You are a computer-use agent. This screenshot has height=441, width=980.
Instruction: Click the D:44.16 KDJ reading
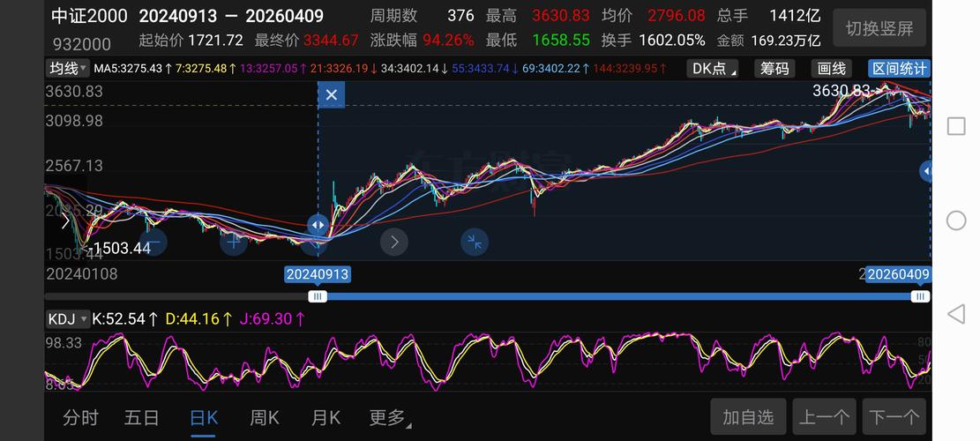(x=192, y=319)
